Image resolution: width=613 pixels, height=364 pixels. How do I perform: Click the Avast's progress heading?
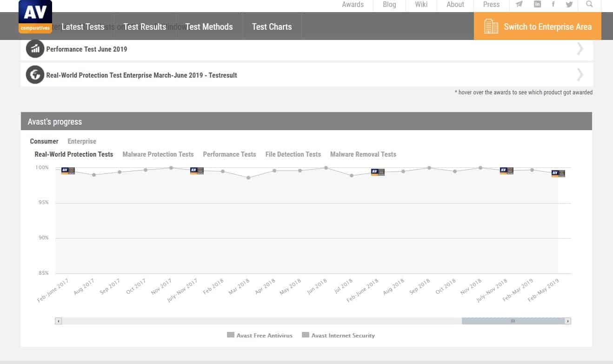coord(55,122)
